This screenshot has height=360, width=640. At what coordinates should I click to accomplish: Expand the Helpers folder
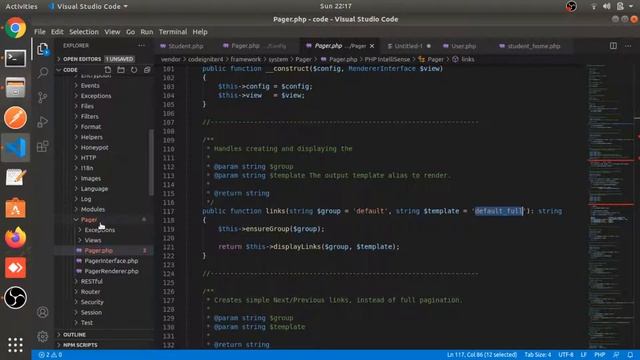click(91, 137)
